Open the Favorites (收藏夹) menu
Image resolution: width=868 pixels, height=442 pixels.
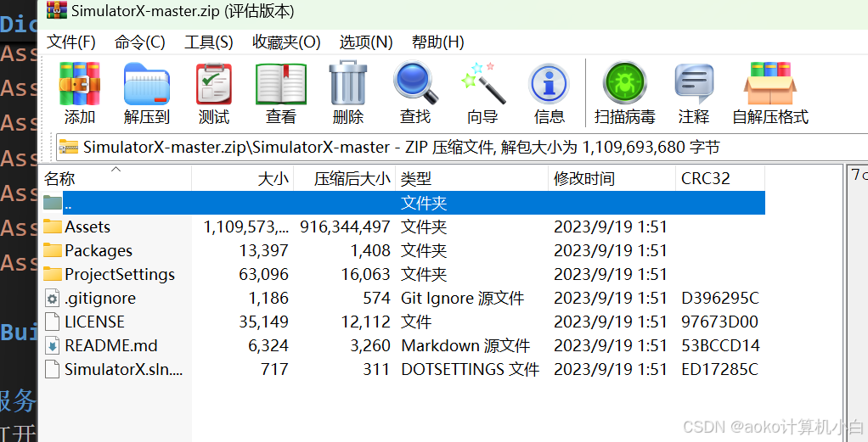286,42
